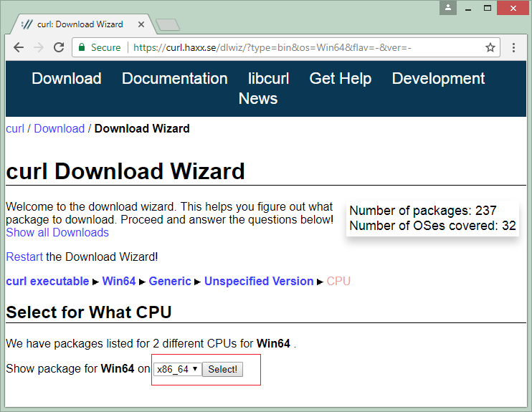The width and height of the screenshot is (532, 412).
Task: Click Restart to restart the wizard
Action: (x=24, y=257)
